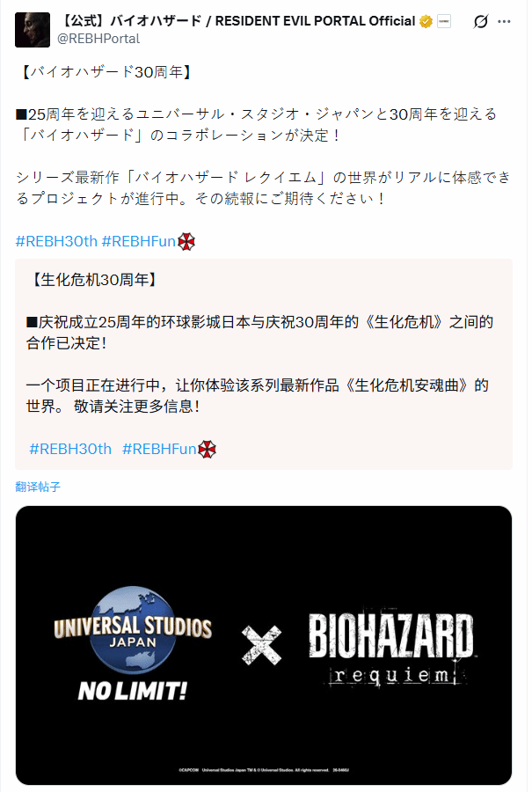Open the #REBHFun hashtag in the original post

(x=138, y=241)
